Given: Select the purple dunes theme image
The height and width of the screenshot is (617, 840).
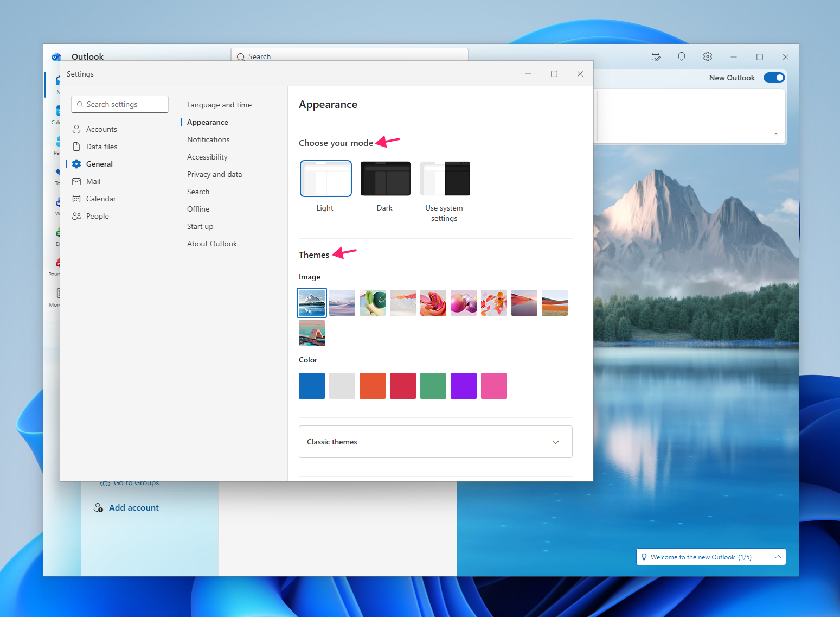Looking at the screenshot, I should [x=342, y=303].
